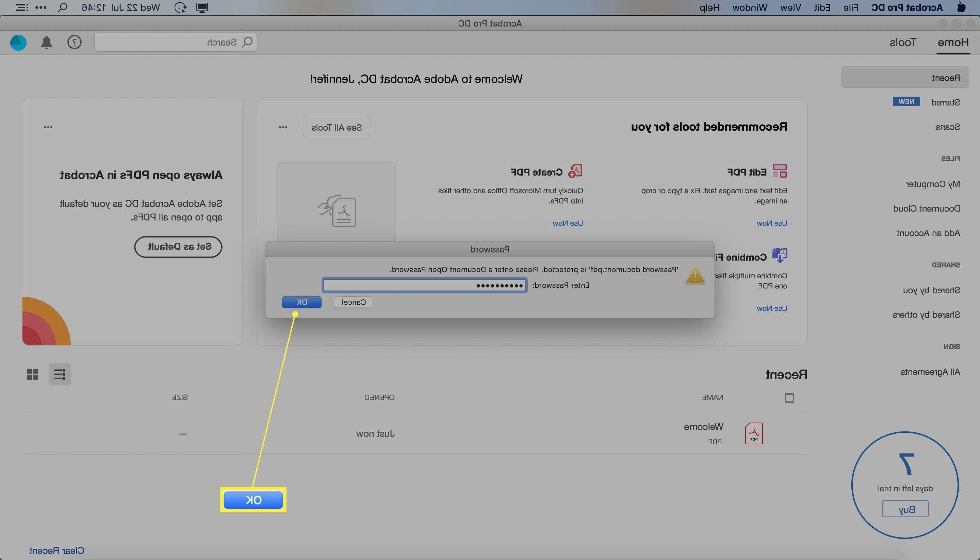980x560 pixels.
Task: Switch to the Home tab
Action: coord(953,42)
